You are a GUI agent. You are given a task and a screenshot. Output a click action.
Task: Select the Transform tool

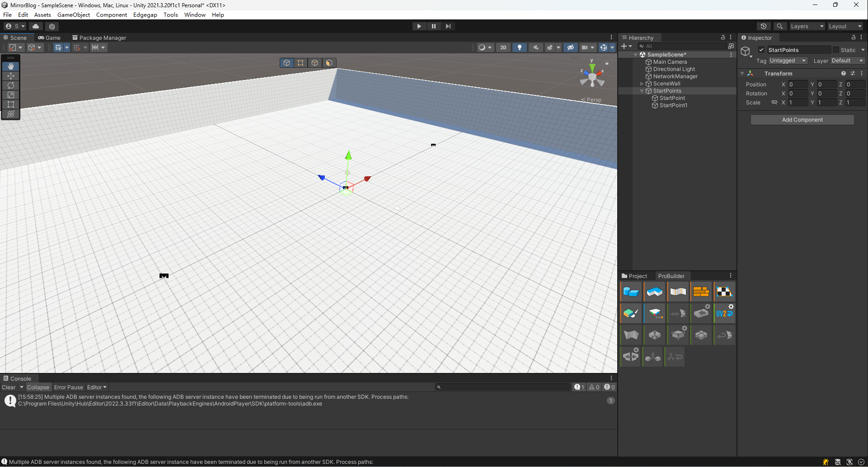pyautogui.click(x=11, y=114)
